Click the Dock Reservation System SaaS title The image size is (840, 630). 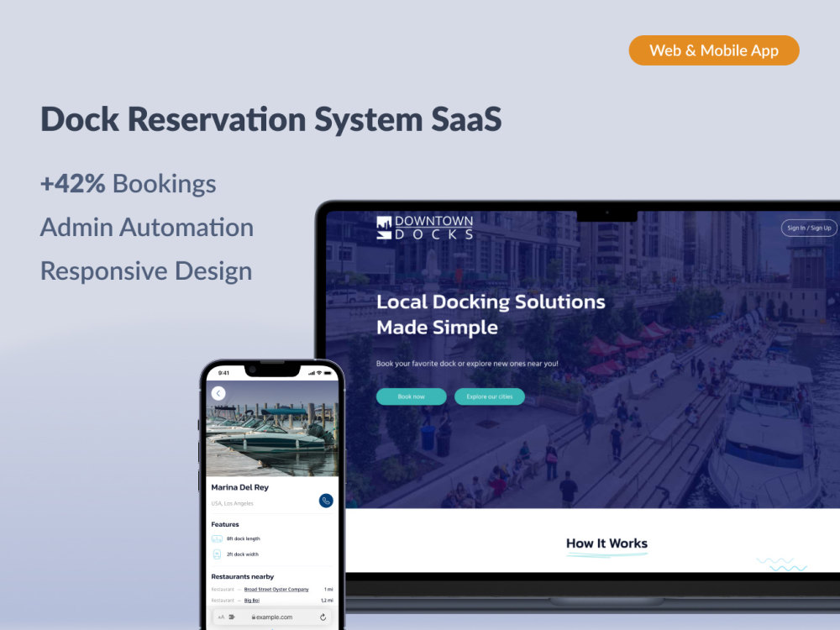click(x=271, y=119)
